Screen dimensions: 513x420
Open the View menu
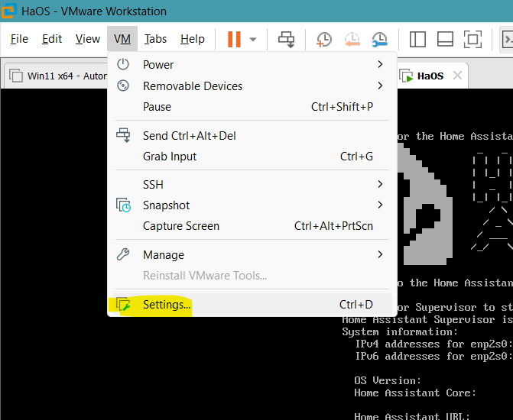click(88, 39)
